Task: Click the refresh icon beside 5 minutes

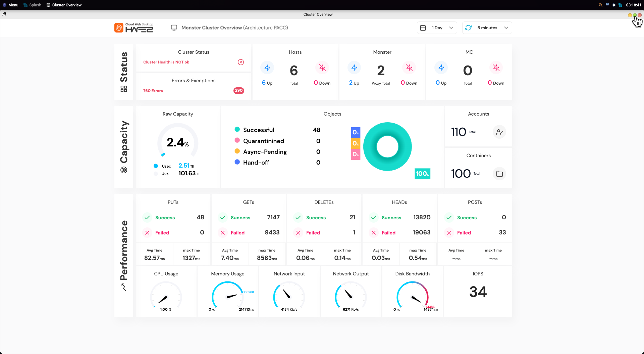Action: 468,28
